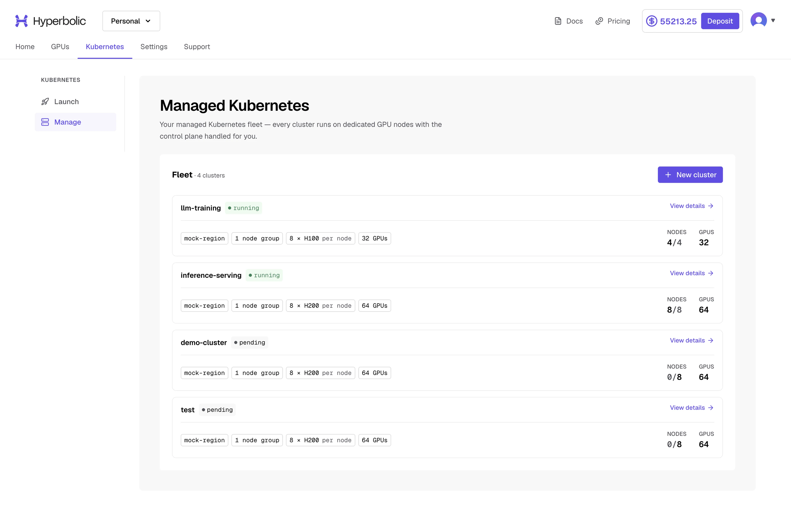Click the '32 GPUs' tag
This screenshot has width=791, height=532.
coord(375,239)
